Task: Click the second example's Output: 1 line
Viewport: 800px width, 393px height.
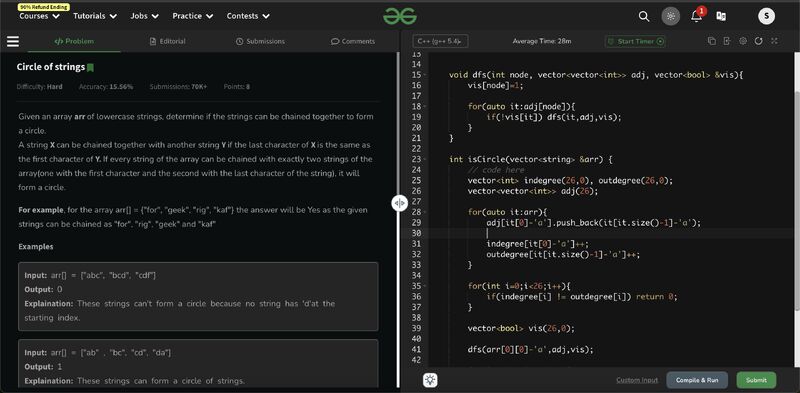Action: pos(43,367)
